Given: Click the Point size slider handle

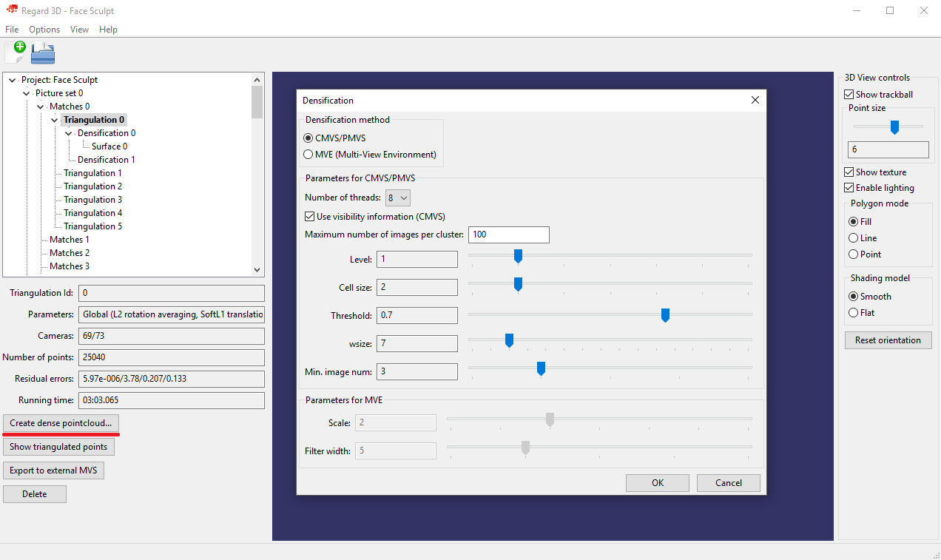Looking at the screenshot, I should 894,127.
